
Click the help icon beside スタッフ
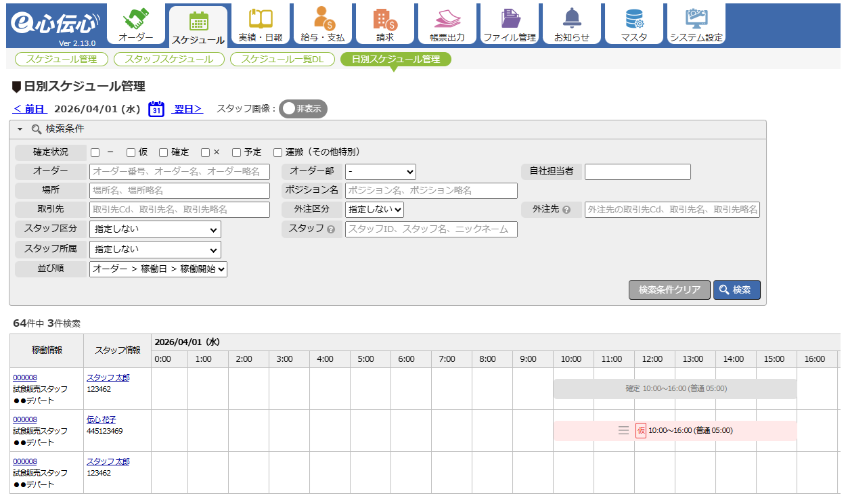click(x=331, y=229)
